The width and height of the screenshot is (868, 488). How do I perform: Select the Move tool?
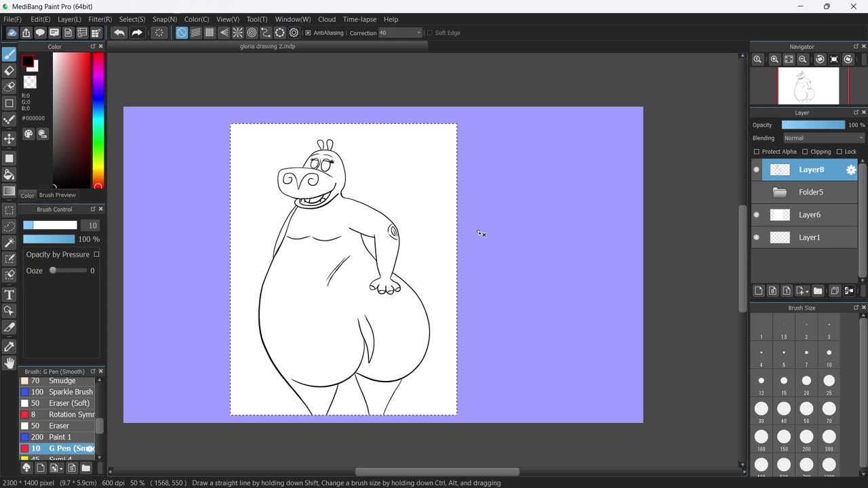tap(9, 138)
